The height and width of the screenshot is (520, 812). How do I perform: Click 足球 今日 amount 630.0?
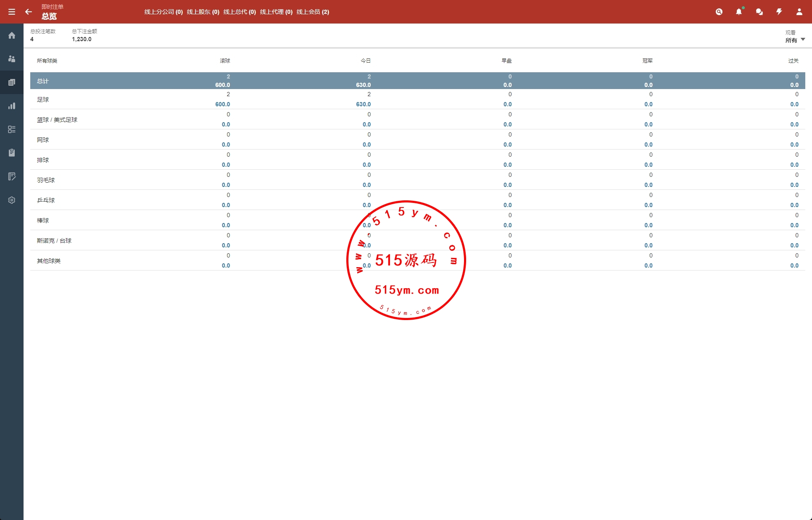pos(363,104)
